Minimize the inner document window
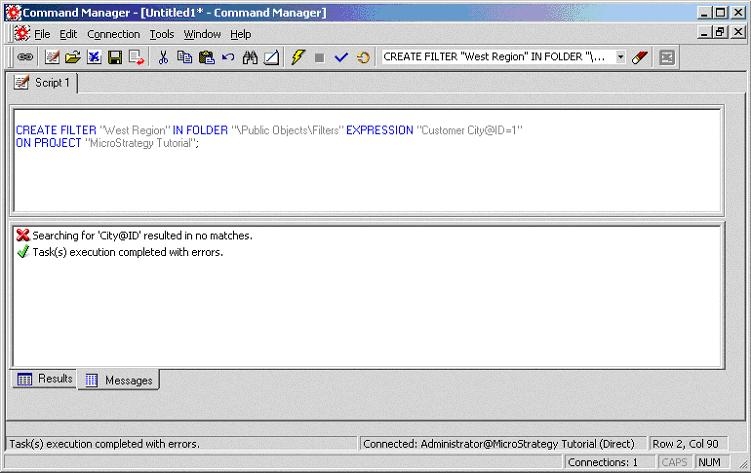 (704, 33)
